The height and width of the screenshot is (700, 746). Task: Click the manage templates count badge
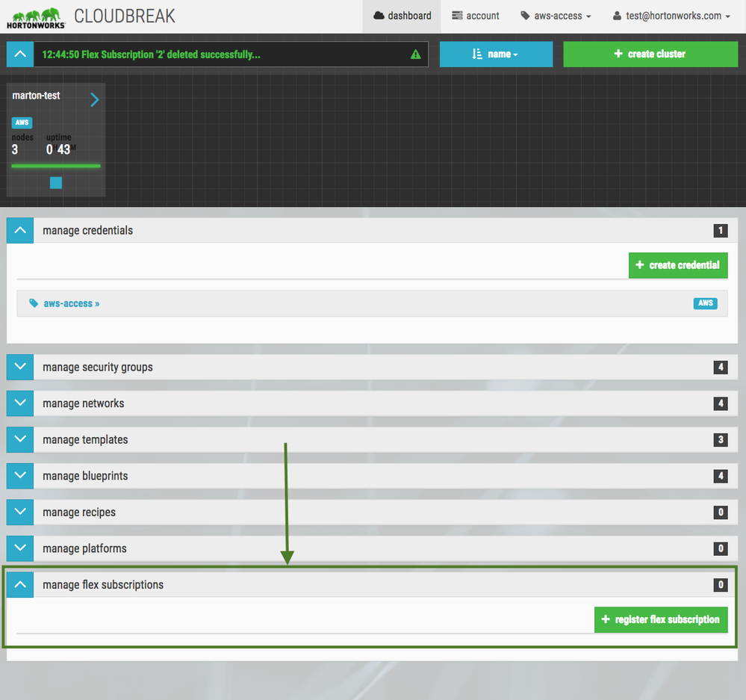pos(721,440)
